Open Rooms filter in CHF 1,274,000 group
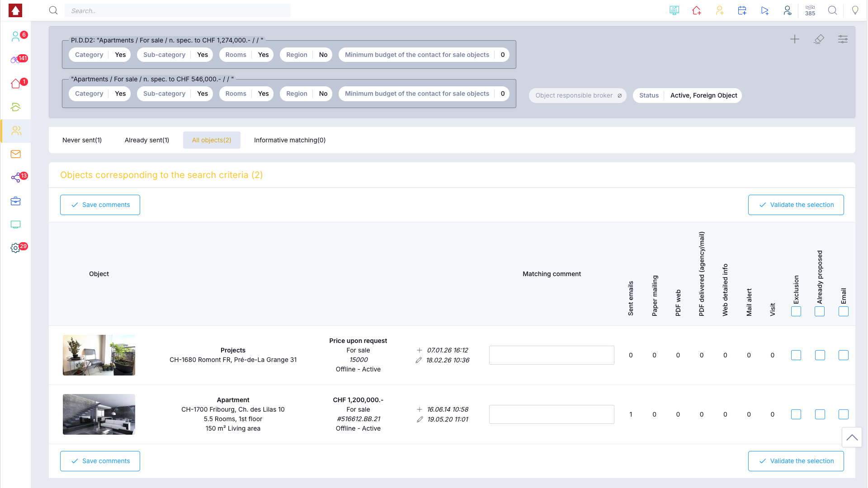The width and height of the screenshot is (868, 488). pyautogui.click(x=246, y=55)
